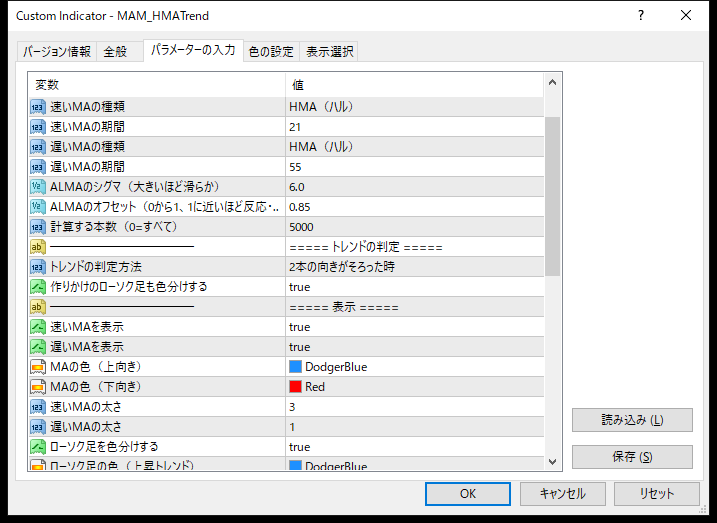Open the 表示選択 tab
The height and width of the screenshot is (523, 717).
coord(329,52)
